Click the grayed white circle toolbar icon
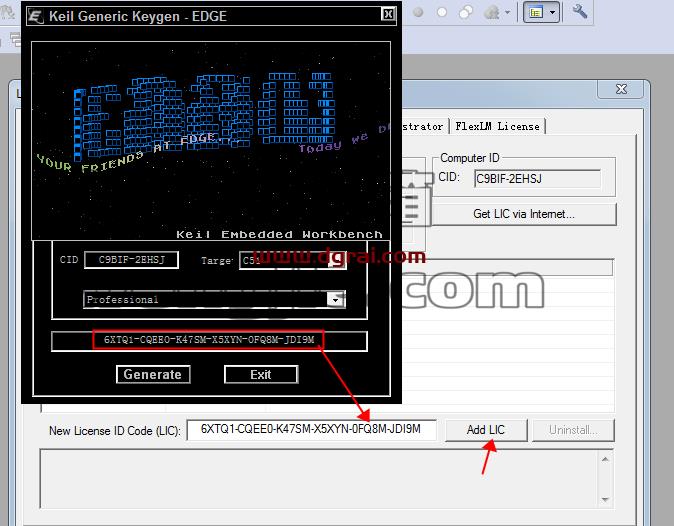The image size is (674, 526). pyautogui.click(x=441, y=12)
